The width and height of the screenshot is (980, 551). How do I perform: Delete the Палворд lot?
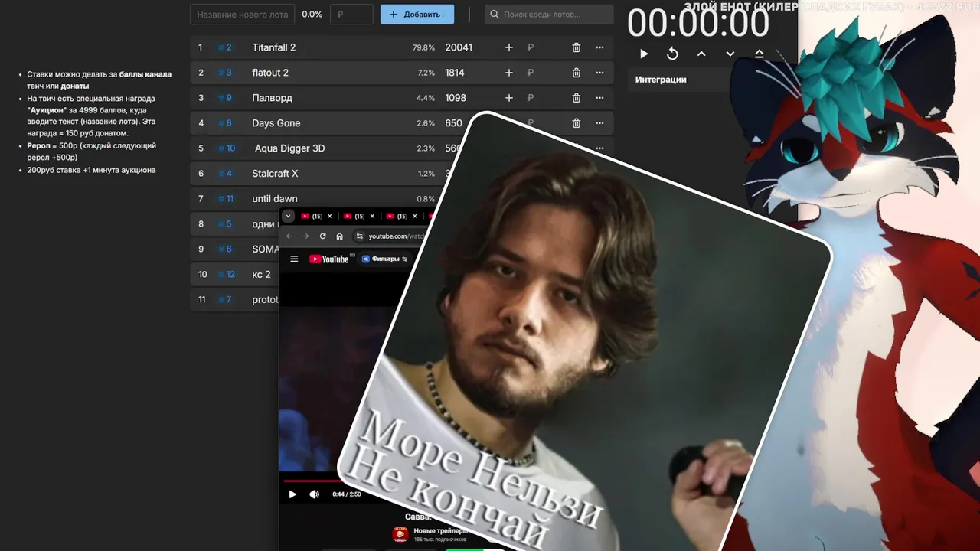(577, 98)
